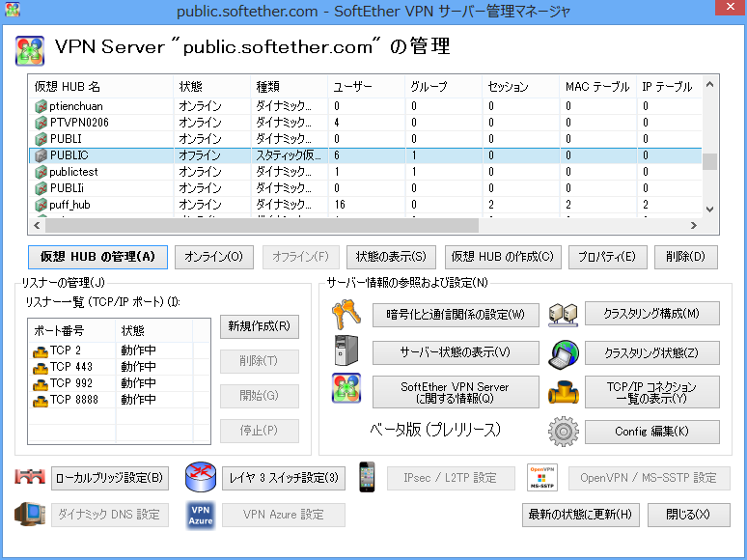The height and width of the screenshot is (560, 747).
Task: Click the VPN Azure icon
Action: [x=200, y=516]
